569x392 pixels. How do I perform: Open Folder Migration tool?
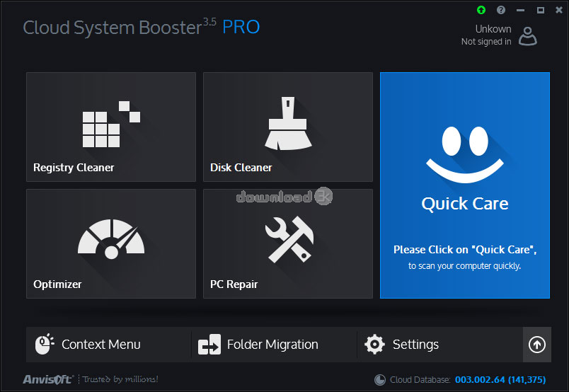(x=275, y=345)
